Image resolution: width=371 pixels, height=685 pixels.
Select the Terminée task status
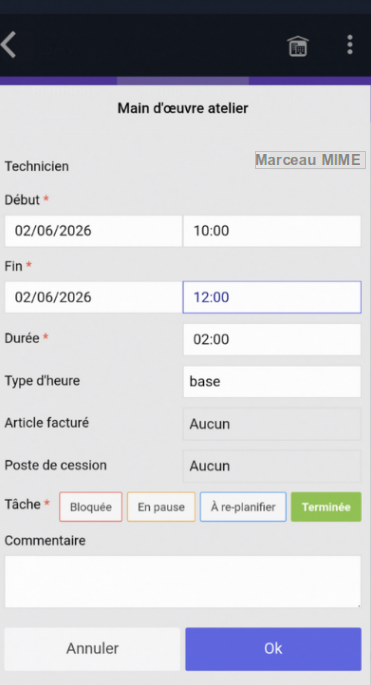click(x=326, y=507)
